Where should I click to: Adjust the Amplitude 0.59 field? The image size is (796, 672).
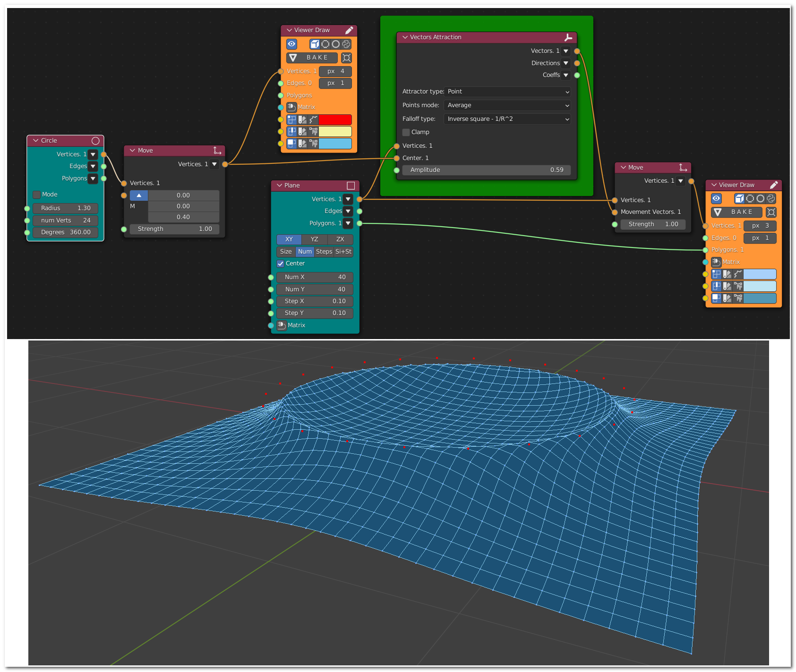487,170
